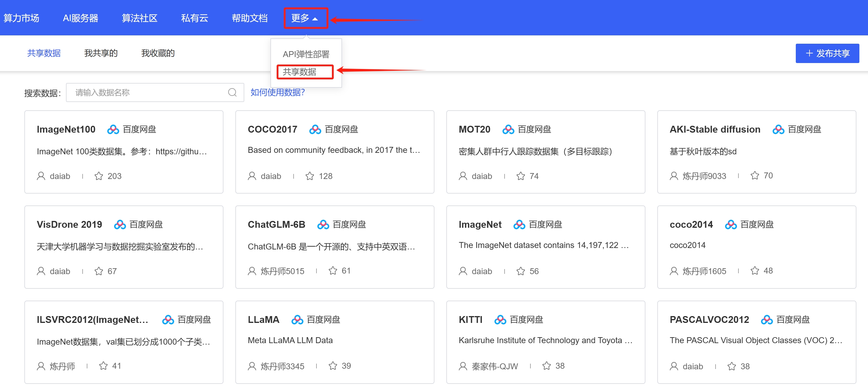Open AKI-Stable diffusion dataset title
Image resolution: width=868 pixels, height=391 pixels.
715,129
